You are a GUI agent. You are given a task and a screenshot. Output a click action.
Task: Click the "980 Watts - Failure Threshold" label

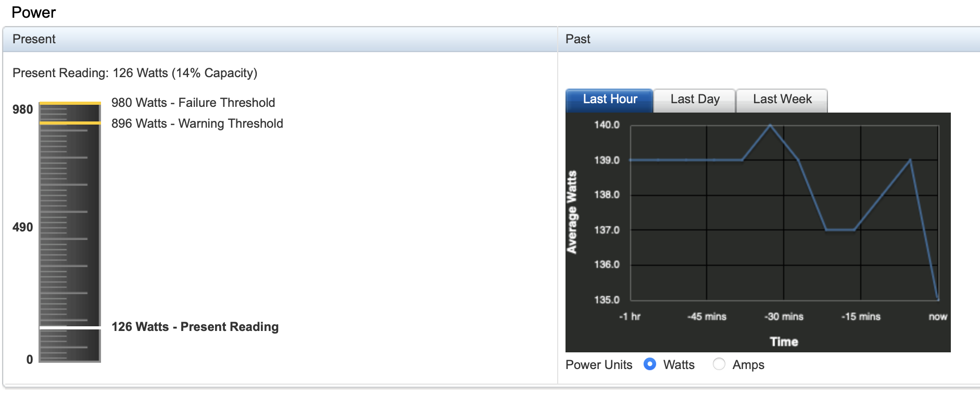click(x=193, y=103)
